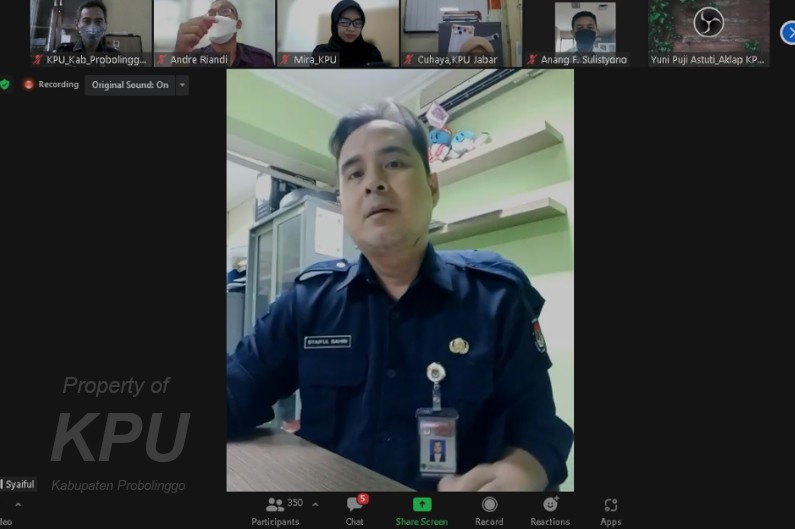The width and height of the screenshot is (795, 529).
Task: Click the main speaker video of Syaiful
Action: coord(400,280)
